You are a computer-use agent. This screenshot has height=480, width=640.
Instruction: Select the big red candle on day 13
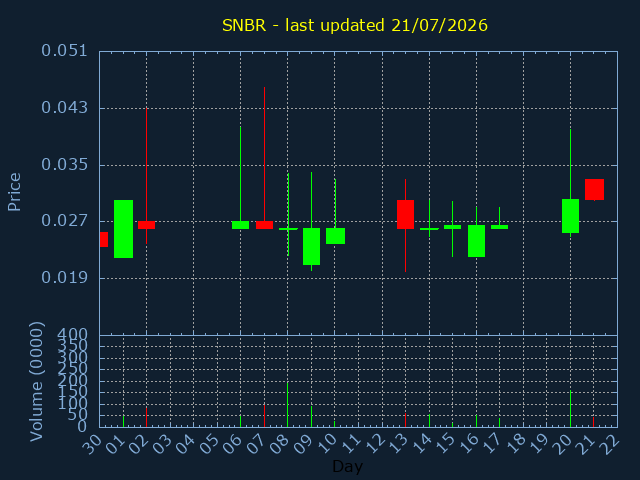tap(405, 214)
